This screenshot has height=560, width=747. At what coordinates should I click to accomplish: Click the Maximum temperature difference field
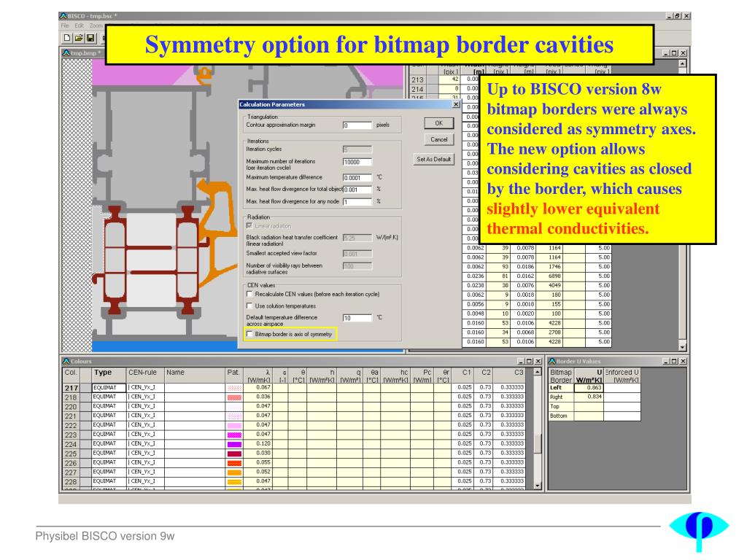(357, 178)
